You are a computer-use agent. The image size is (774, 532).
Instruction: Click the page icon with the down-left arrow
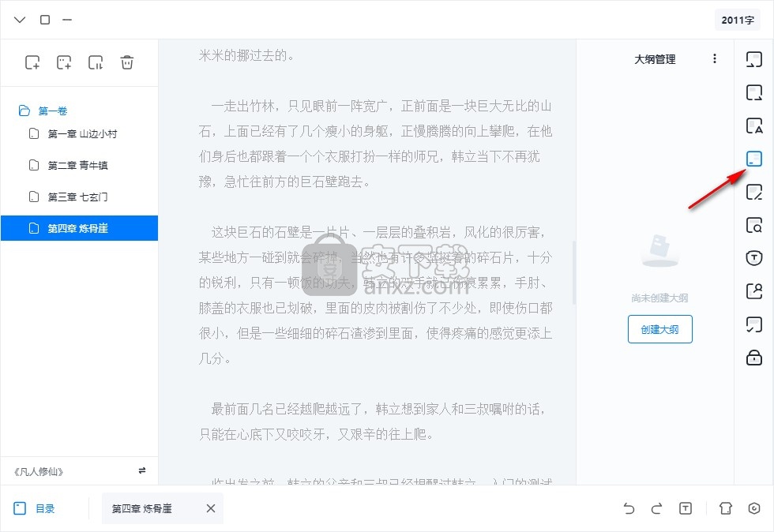point(753,59)
